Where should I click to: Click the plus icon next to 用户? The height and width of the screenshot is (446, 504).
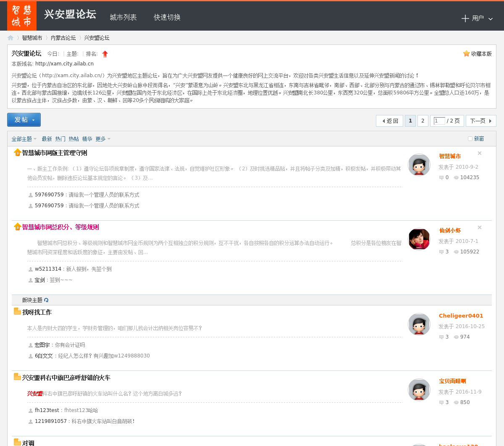click(x=465, y=18)
